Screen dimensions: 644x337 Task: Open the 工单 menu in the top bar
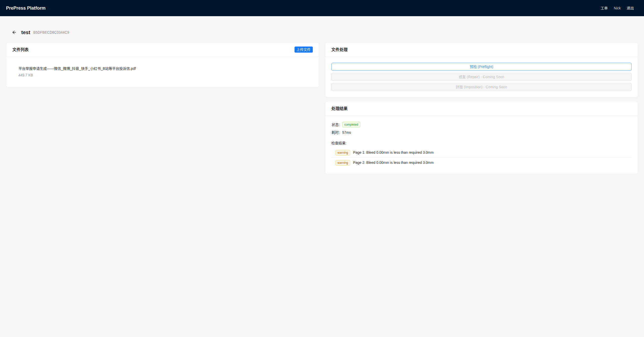604,8
